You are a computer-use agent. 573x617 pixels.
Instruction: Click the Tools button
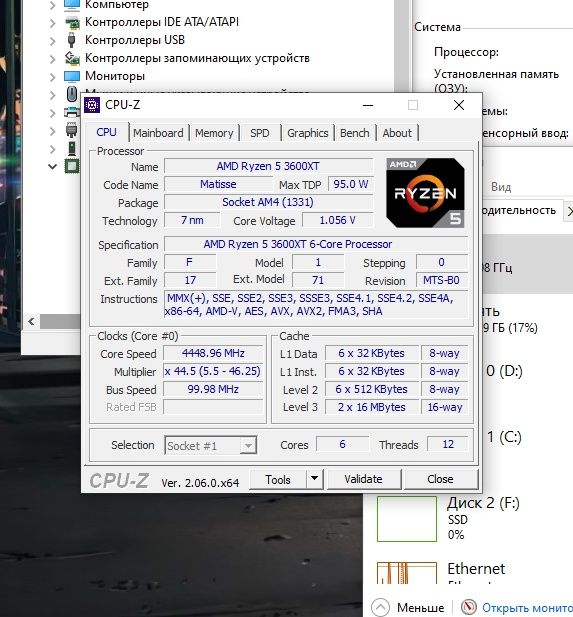(278, 479)
